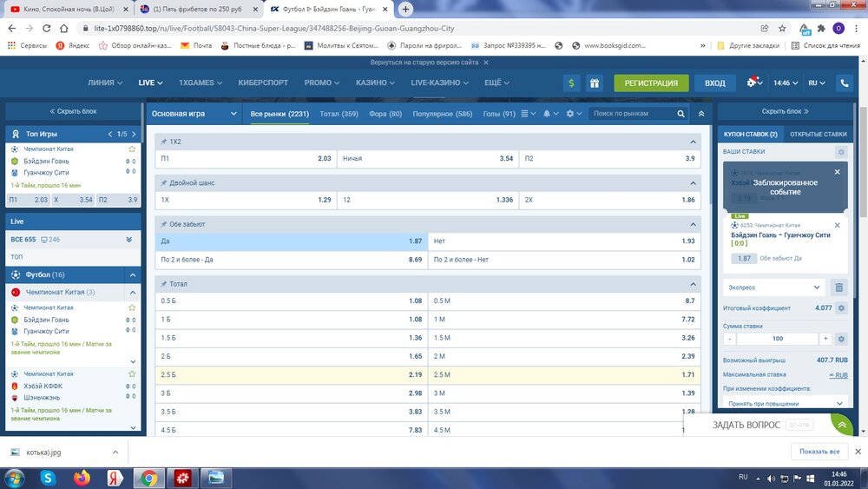This screenshot has width=868, height=489.
Task: Open the gift bonuses icon
Action: pos(594,83)
